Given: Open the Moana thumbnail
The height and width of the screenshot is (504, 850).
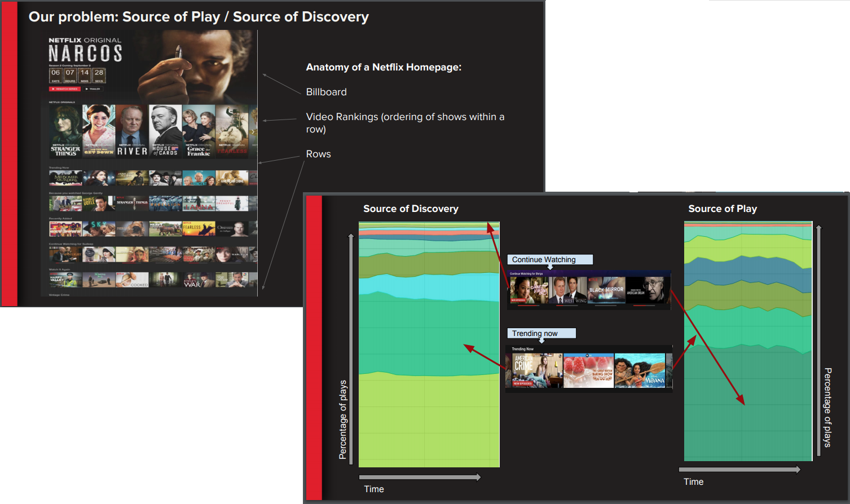Looking at the screenshot, I should tap(640, 370).
